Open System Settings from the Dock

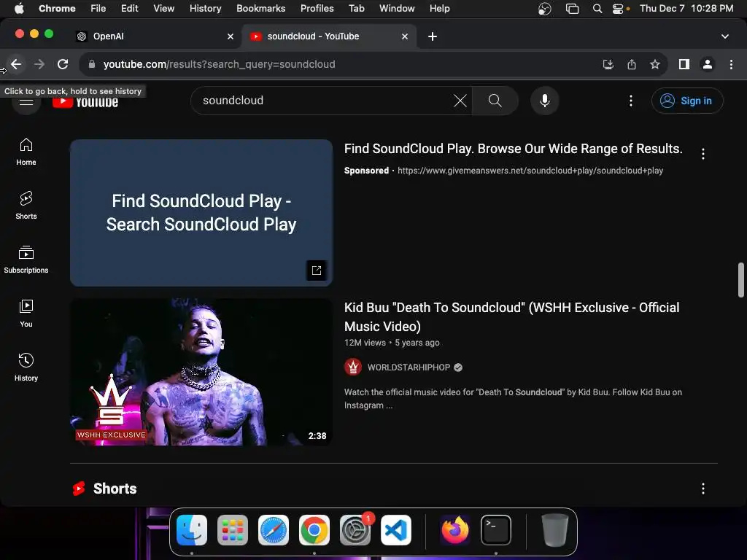[x=355, y=530]
